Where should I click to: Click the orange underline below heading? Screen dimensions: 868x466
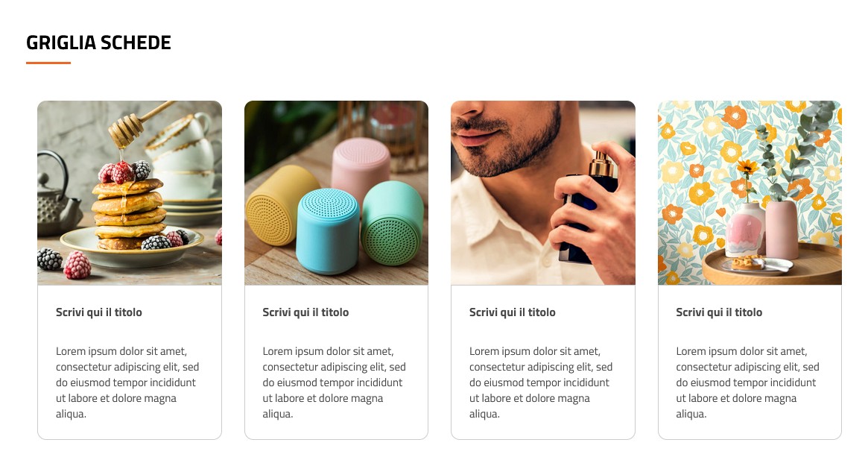click(48, 63)
